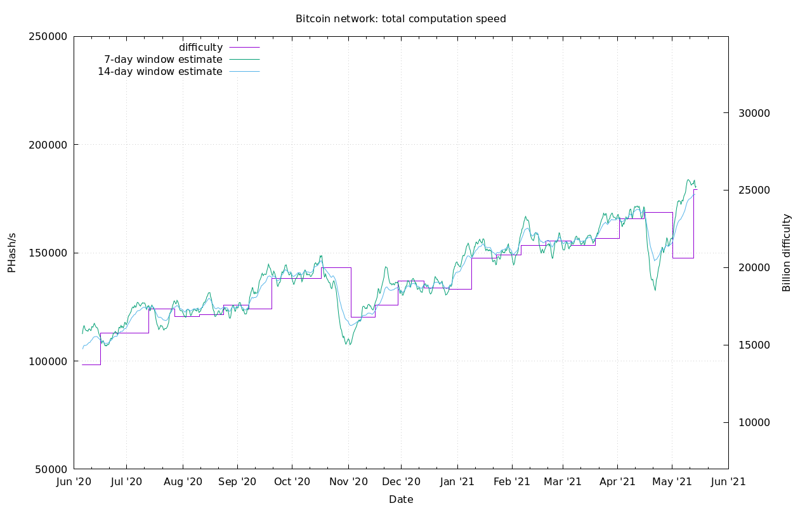812x508 pixels.
Task: Click the chart title about Bitcoin network
Action: [x=400, y=19]
